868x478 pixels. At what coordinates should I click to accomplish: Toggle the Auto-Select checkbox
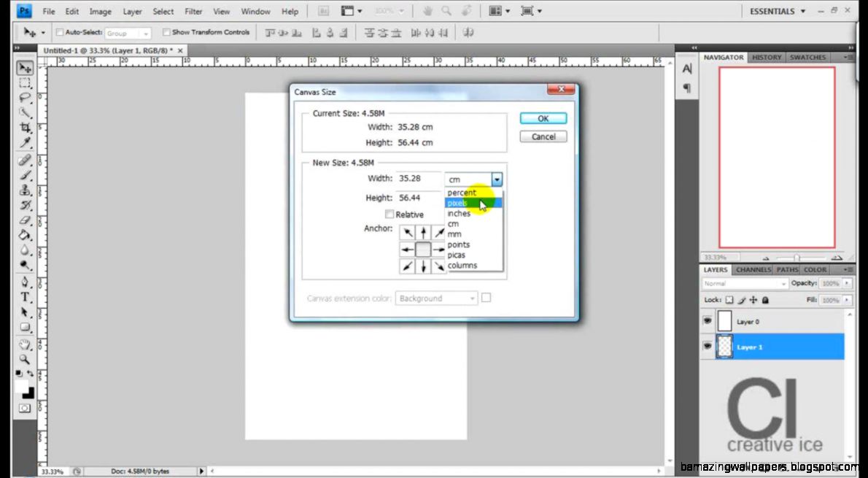[x=60, y=33]
